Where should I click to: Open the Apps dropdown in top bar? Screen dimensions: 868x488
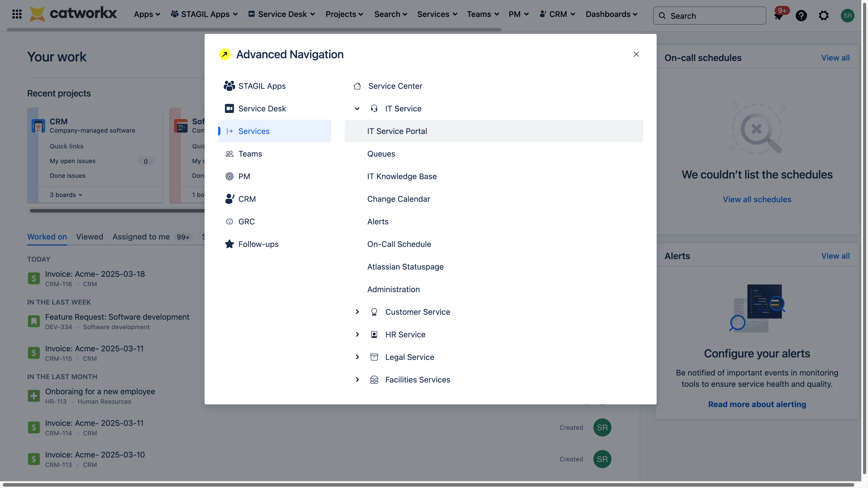[x=147, y=14]
